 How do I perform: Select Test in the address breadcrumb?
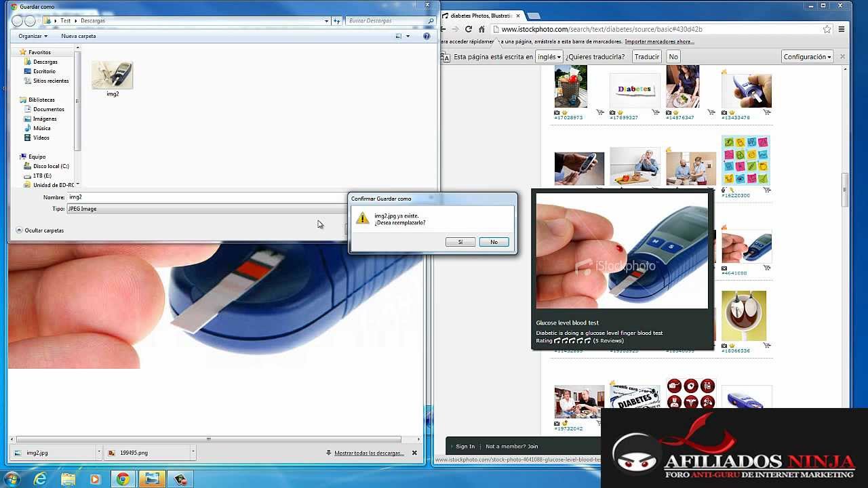pyautogui.click(x=65, y=21)
